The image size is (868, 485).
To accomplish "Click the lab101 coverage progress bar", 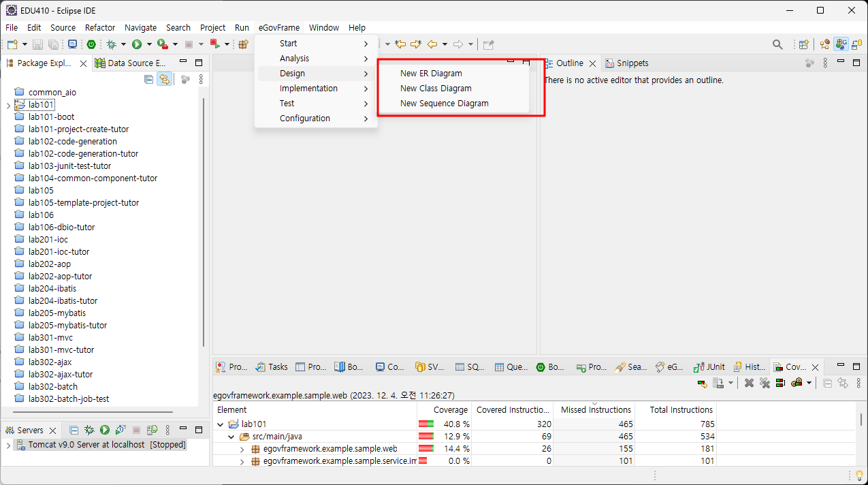I will pyautogui.click(x=426, y=424).
